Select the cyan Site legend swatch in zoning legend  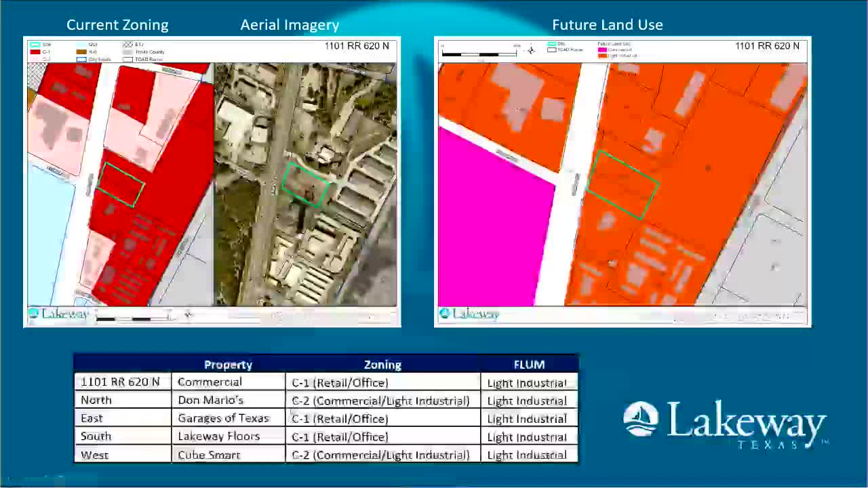pos(35,45)
